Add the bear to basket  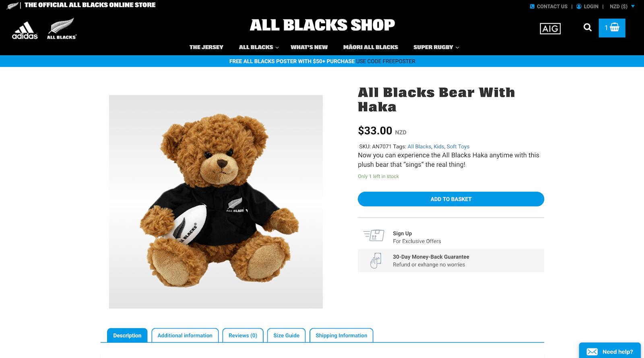click(451, 199)
